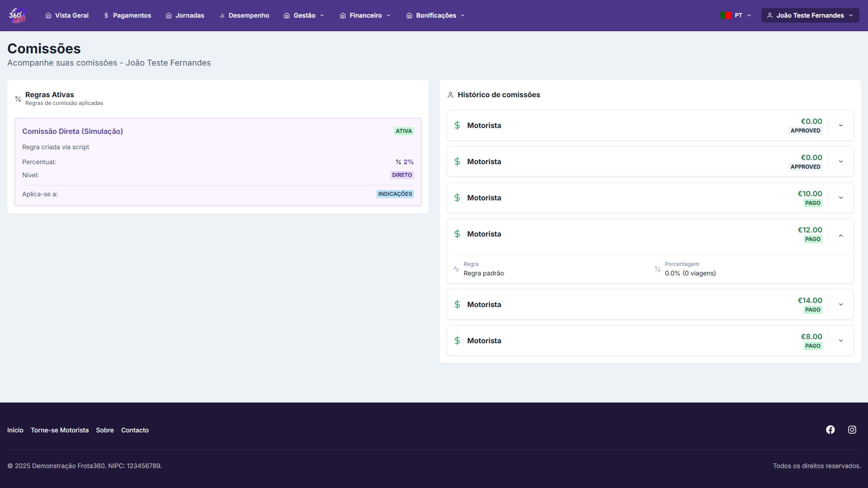This screenshot has width=868, height=488.
Task: Go to Pagamentos in the navbar
Action: click(x=127, y=15)
